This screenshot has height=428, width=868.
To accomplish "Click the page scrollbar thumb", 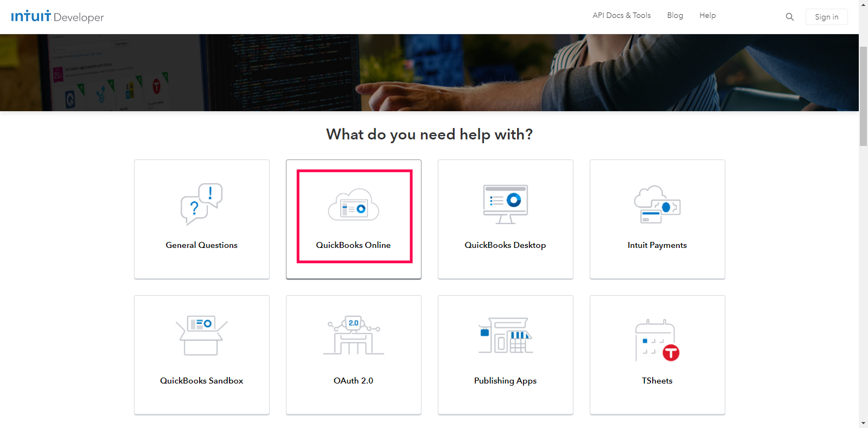I will point(864,96).
